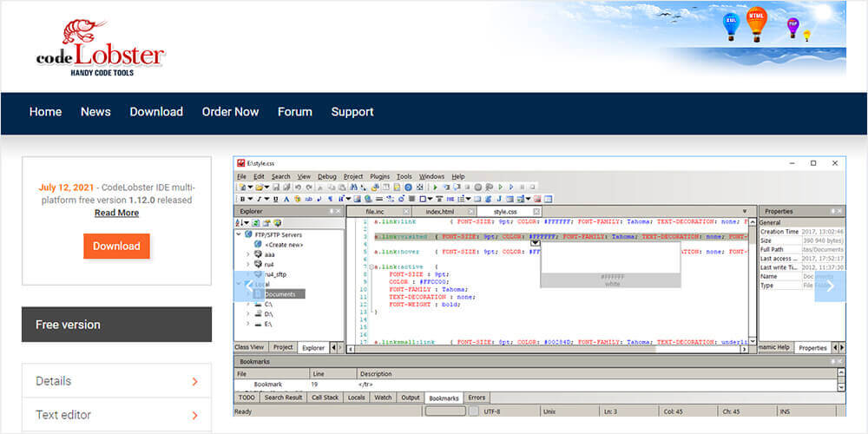Open the Bold dropdown arrow
The width and height of the screenshot is (868, 434).
click(250, 199)
